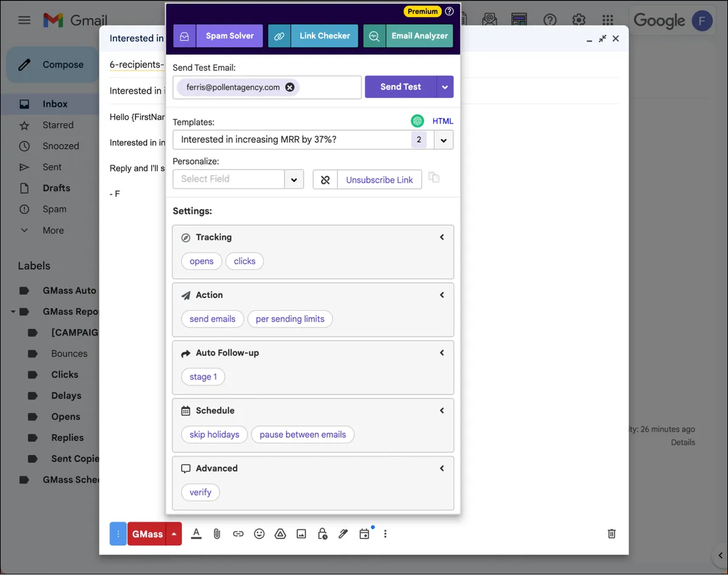
Task: Open more compose options three-dot menu
Action: [385, 534]
